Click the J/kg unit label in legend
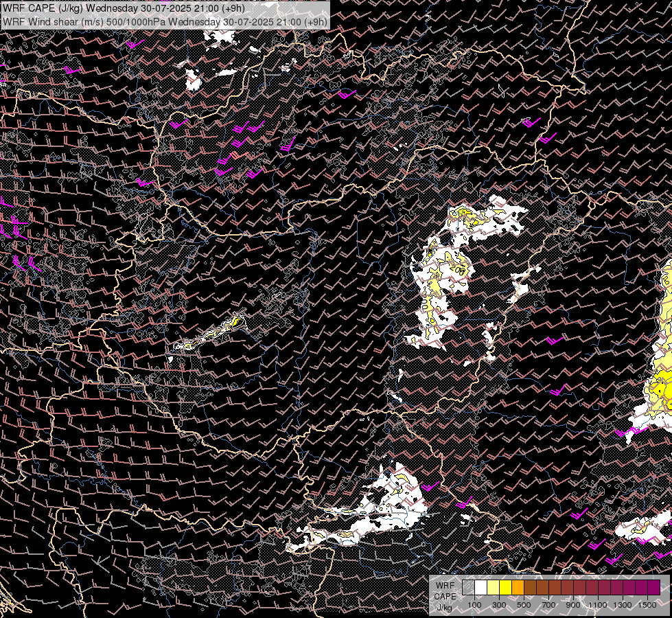Screen dimensions: 672x618 [445, 608]
